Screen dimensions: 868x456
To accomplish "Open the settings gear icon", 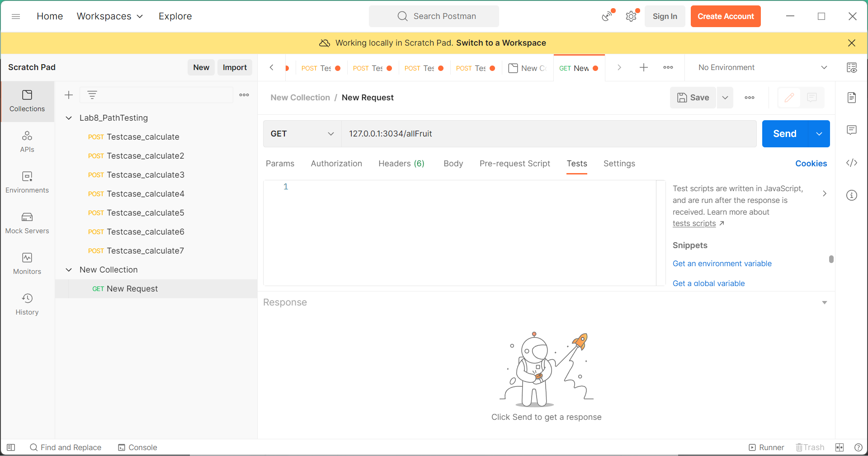I will click(x=631, y=17).
